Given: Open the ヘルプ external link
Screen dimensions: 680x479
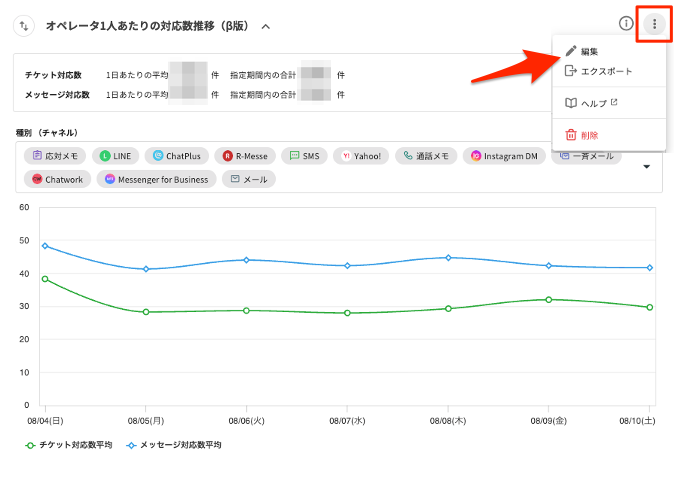Looking at the screenshot, I should click(600, 103).
